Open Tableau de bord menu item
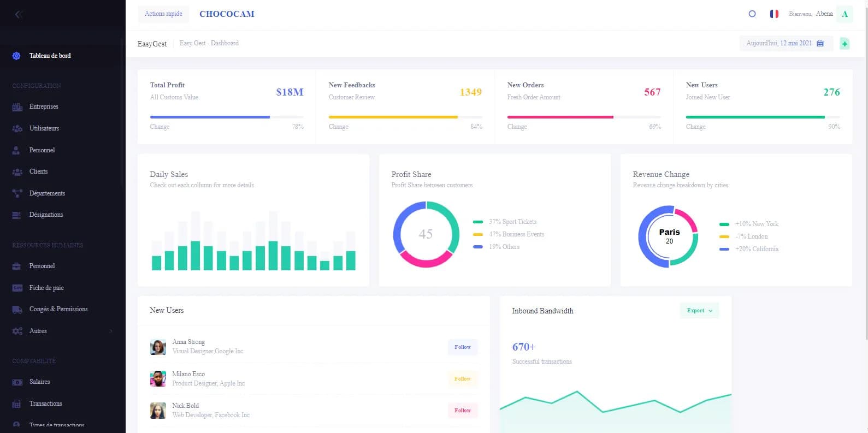 click(x=50, y=56)
